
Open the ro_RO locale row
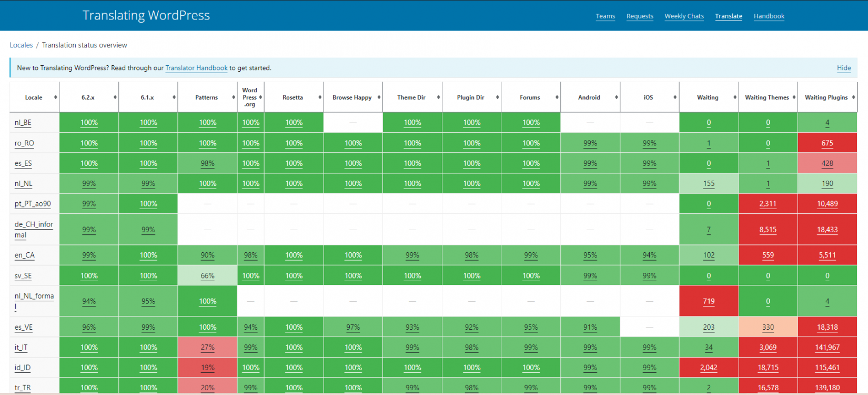click(x=24, y=143)
